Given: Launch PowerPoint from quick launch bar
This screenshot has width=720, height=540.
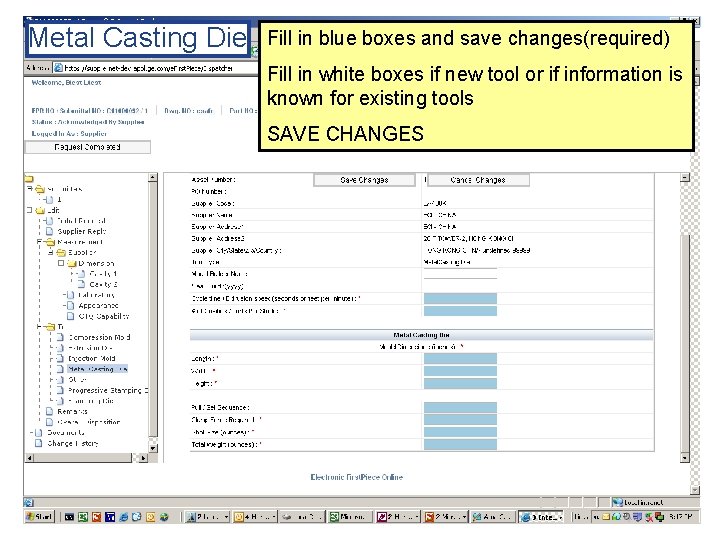Looking at the screenshot, I should point(96,517).
